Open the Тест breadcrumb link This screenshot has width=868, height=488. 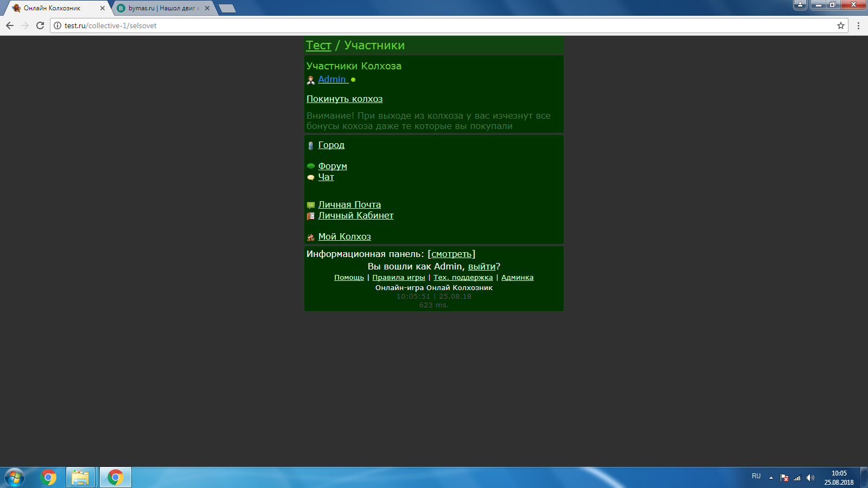pos(318,46)
